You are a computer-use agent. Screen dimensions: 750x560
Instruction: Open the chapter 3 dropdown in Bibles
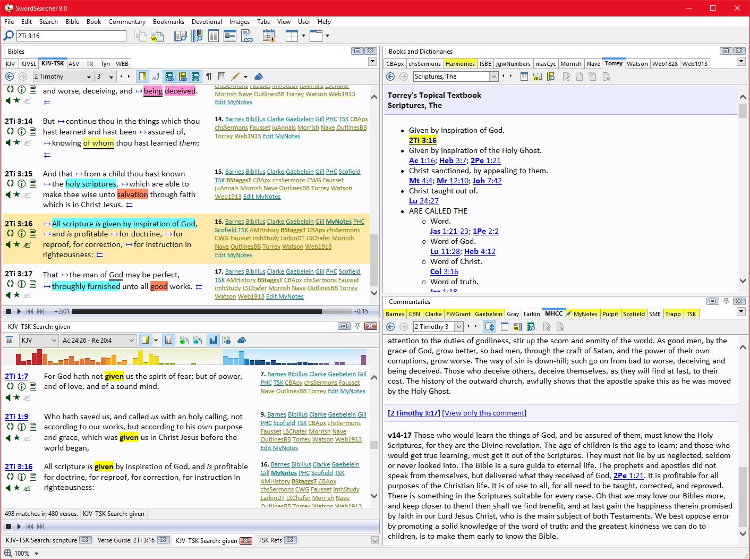pyautogui.click(x=106, y=77)
